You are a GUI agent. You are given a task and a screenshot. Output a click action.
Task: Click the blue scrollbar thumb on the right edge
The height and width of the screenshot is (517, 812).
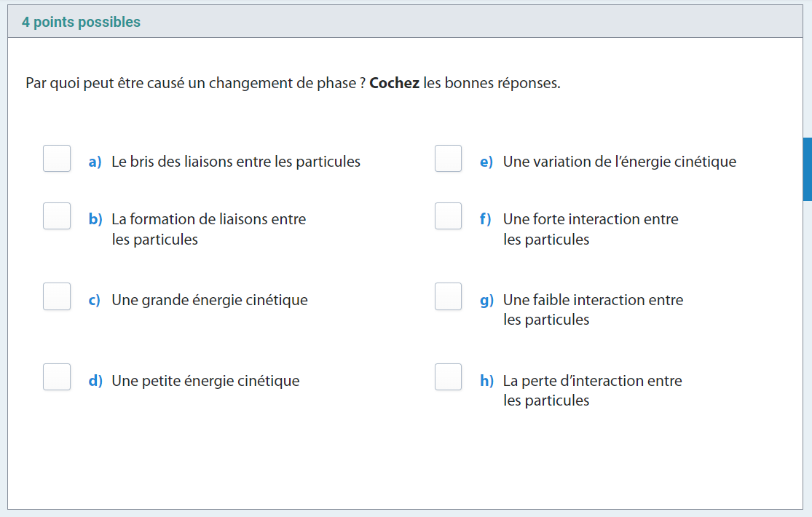click(807, 168)
